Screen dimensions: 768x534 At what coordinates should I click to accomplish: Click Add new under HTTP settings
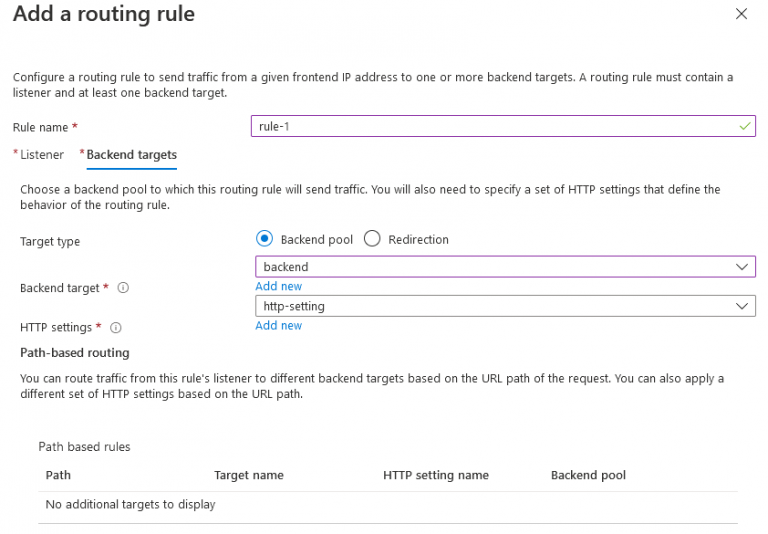coord(278,325)
